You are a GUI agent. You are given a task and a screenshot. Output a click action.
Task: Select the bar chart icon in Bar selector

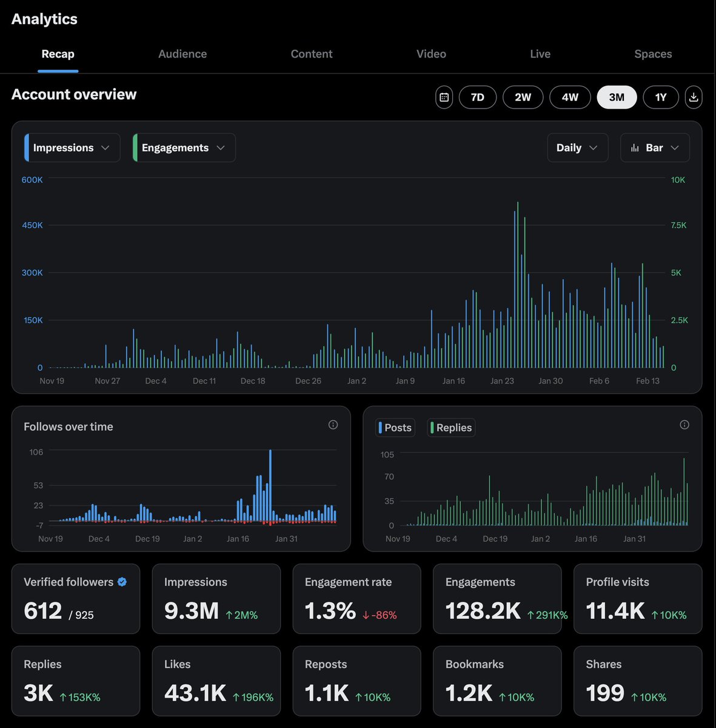click(634, 147)
